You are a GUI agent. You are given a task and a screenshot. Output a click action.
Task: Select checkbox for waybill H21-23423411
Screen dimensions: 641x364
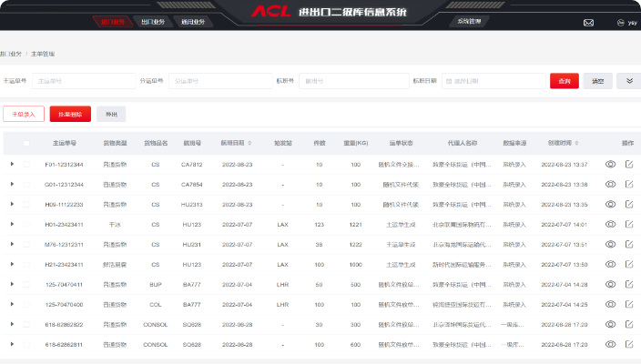[x=26, y=264]
